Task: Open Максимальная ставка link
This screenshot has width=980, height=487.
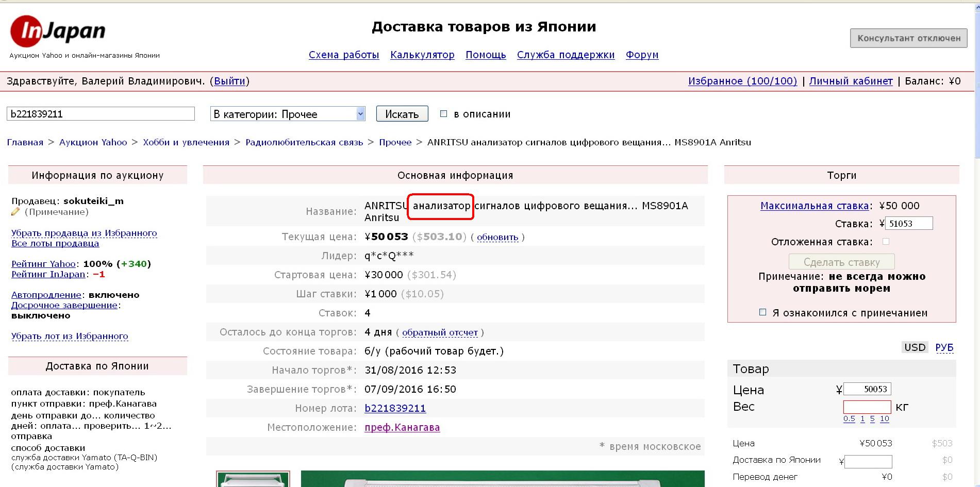Action: click(x=815, y=206)
